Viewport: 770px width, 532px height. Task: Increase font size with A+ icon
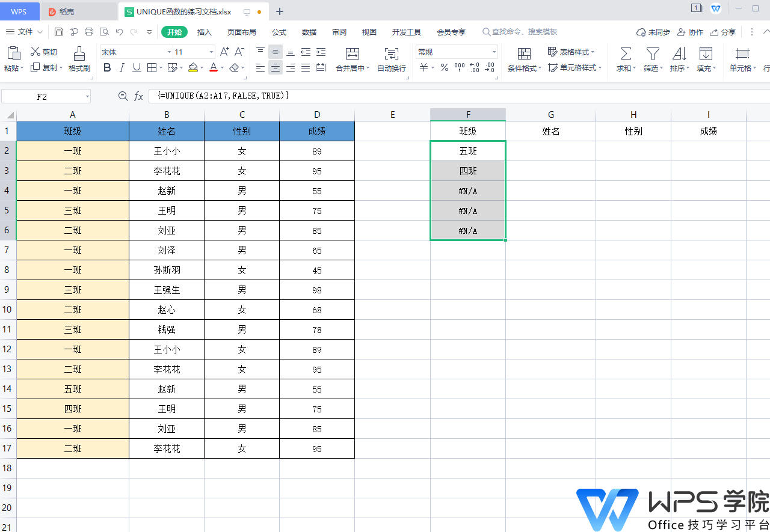(x=224, y=52)
